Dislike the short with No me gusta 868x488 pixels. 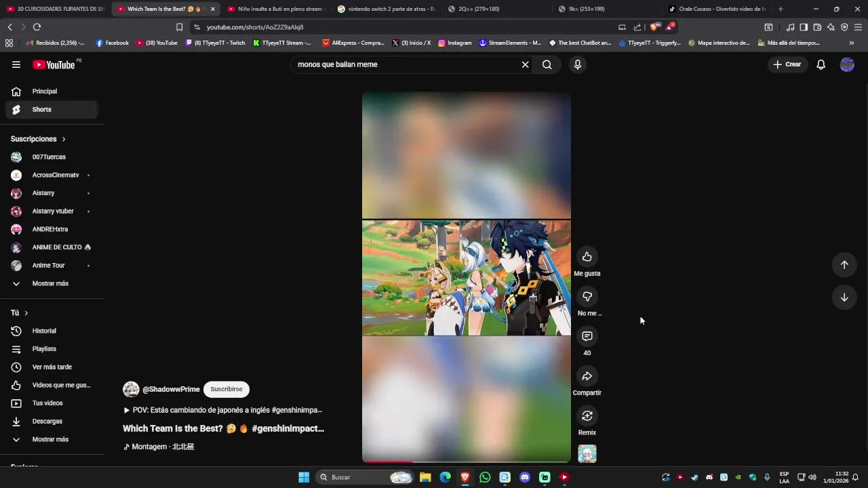(x=587, y=296)
